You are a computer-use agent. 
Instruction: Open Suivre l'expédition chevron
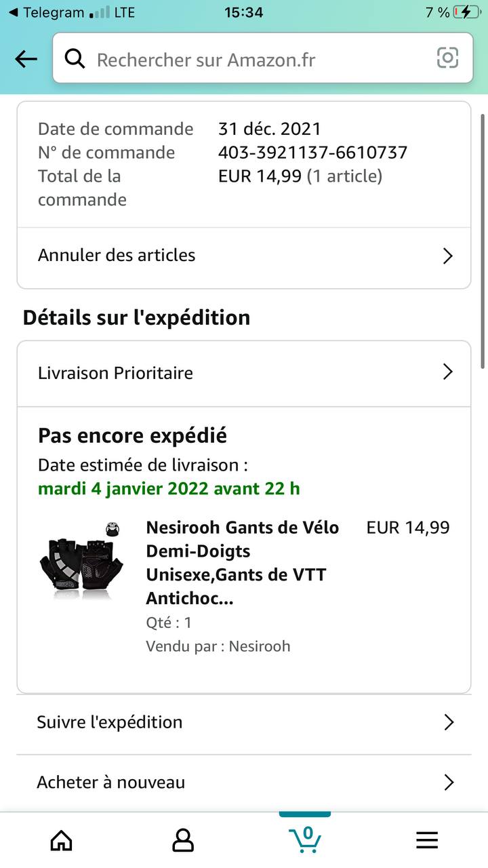coord(448,722)
